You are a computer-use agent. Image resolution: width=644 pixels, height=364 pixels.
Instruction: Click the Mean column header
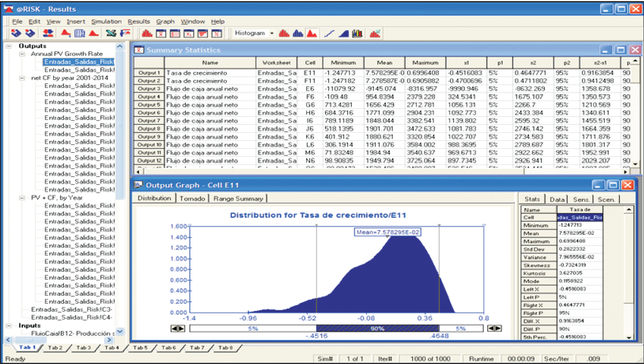[x=384, y=63]
